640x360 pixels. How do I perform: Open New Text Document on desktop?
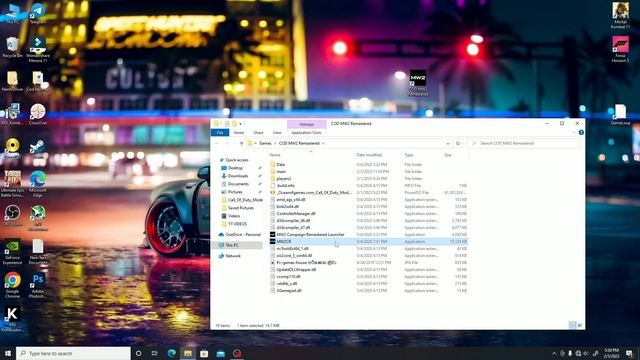(x=38, y=252)
